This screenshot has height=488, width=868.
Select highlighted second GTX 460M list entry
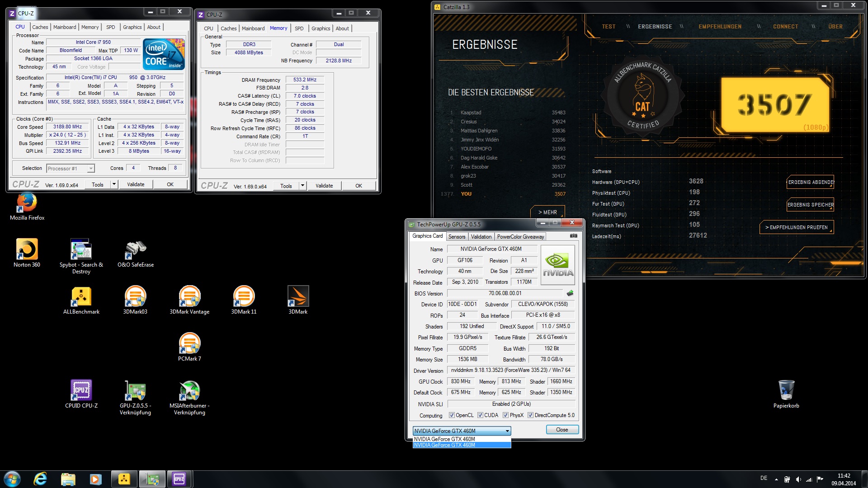point(462,445)
